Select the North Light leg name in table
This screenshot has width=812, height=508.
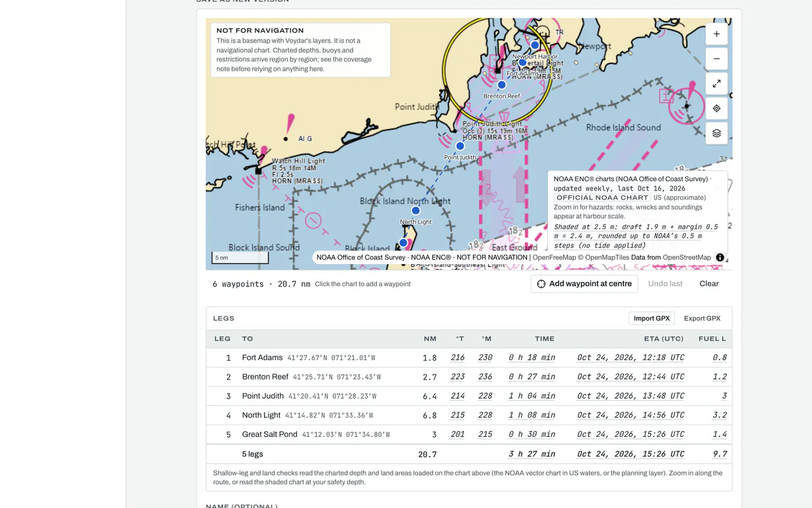tap(261, 415)
